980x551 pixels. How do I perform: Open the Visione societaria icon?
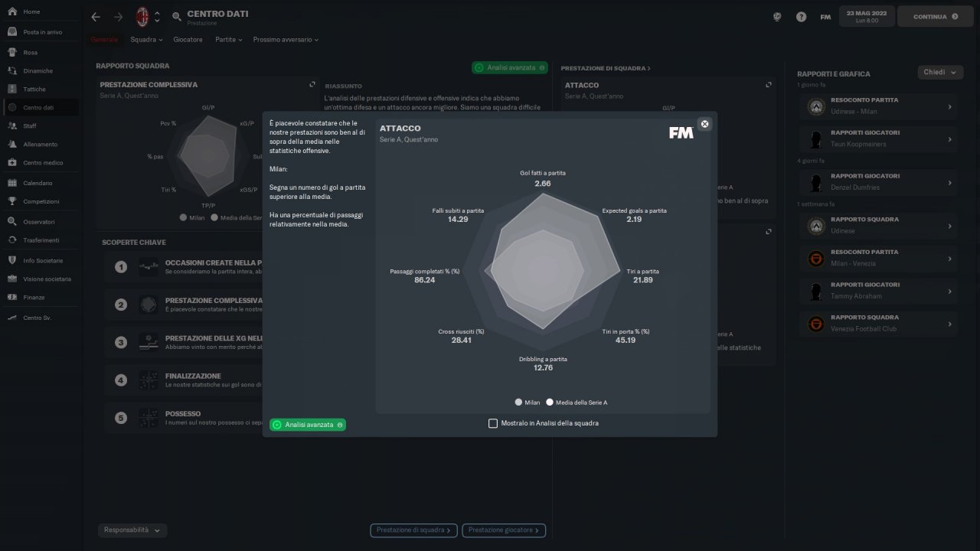(12, 279)
